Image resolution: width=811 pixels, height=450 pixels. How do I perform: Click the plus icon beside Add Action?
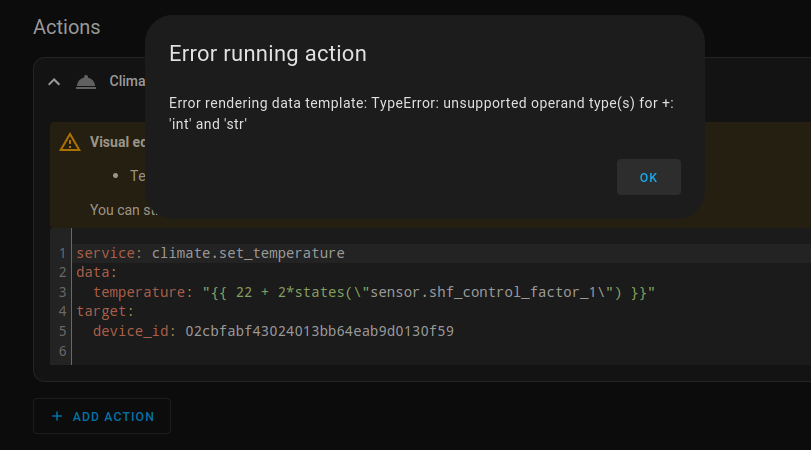(x=57, y=416)
